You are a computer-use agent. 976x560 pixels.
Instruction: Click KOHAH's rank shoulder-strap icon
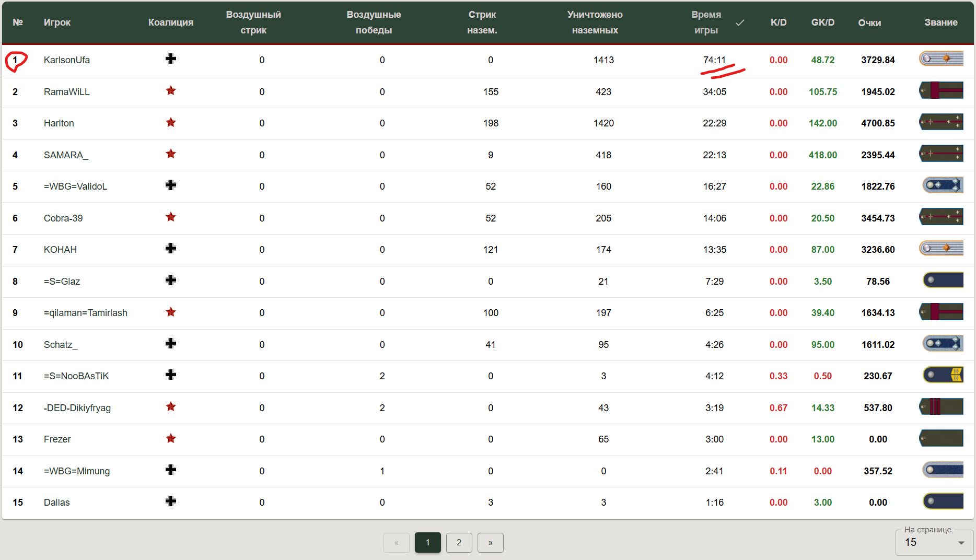click(941, 248)
